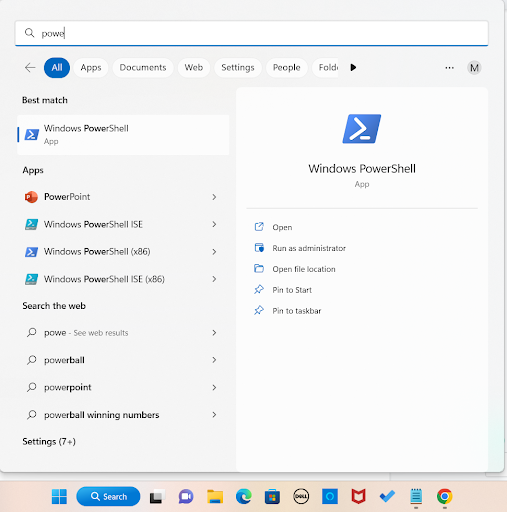This screenshot has height=512, width=507.
Task: Open the M user account avatar
Action: (x=474, y=68)
